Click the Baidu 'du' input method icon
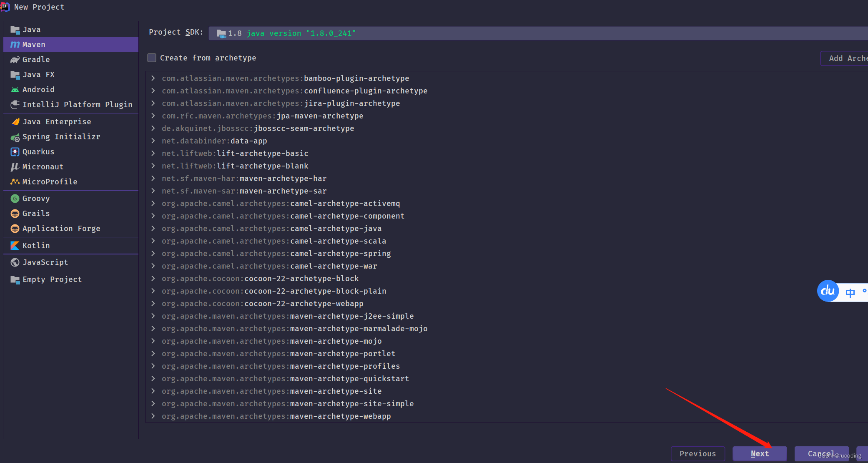Screen dimensions: 868x463 point(828,291)
